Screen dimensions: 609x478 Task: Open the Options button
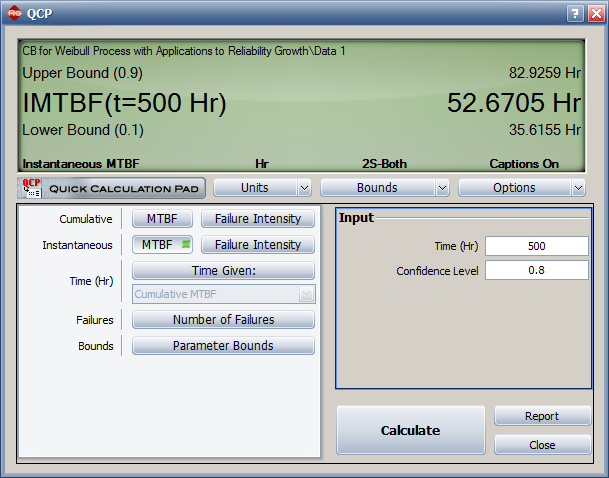(514, 188)
